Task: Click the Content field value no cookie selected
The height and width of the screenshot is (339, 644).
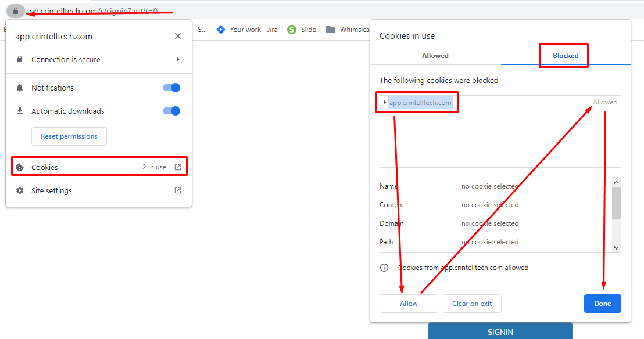Action: coord(490,205)
